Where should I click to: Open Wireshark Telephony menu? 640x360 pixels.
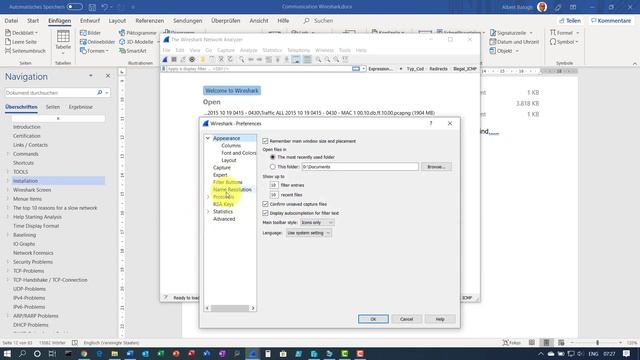coord(298,50)
